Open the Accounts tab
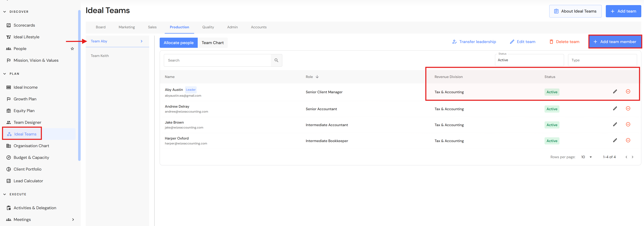 pos(259,27)
